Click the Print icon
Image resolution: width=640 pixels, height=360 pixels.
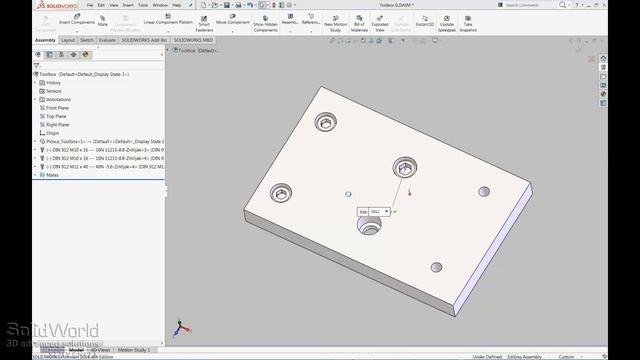click(x=238, y=5)
